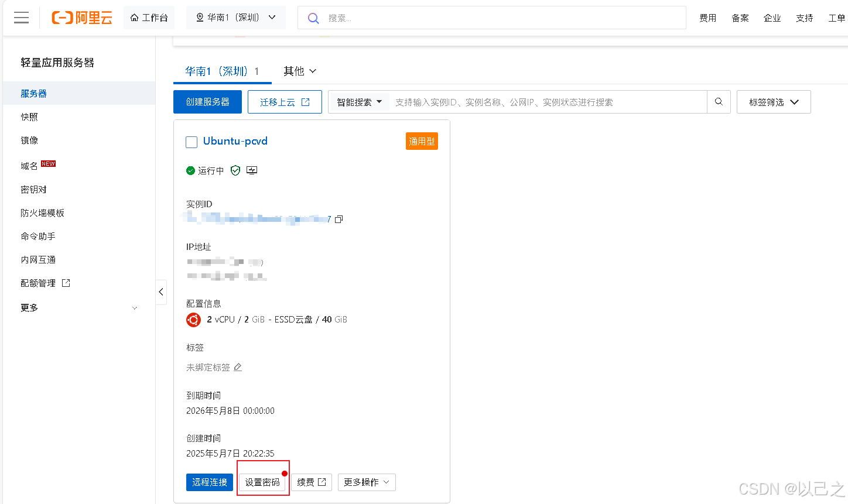Expand the 智能搜索 dropdown
The width and height of the screenshot is (848, 504).
359,101
